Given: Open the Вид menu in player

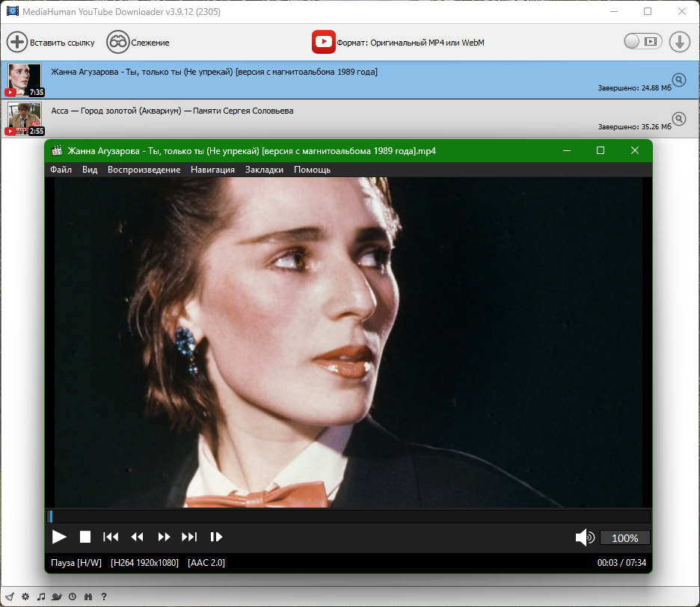Looking at the screenshot, I should tap(90, 170).
